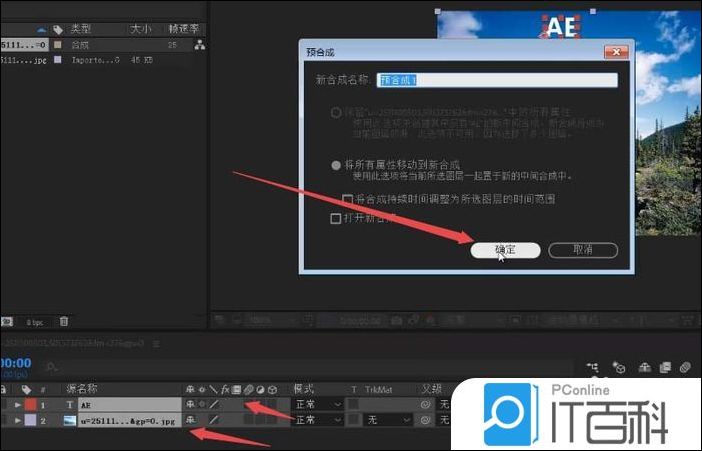Screen dimensions: 702x451
Task: Toggle quality slash switch on AE layer
Action: point(214,404)
